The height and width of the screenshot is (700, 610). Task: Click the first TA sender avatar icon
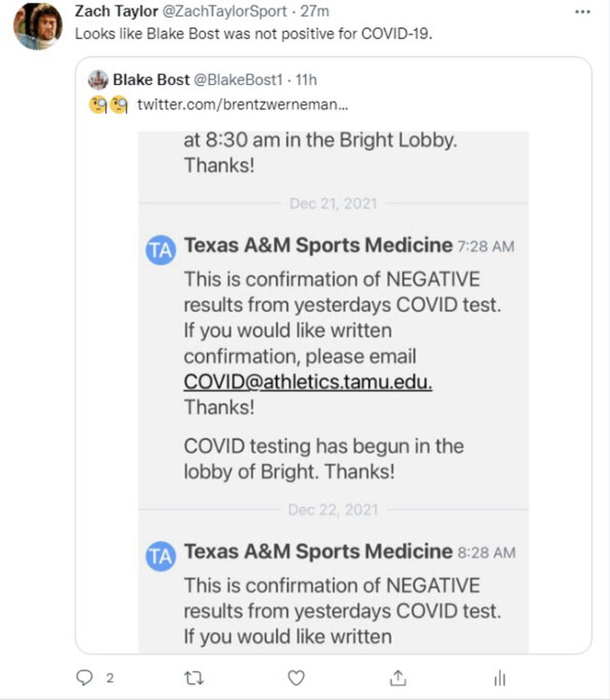point(160,249)
